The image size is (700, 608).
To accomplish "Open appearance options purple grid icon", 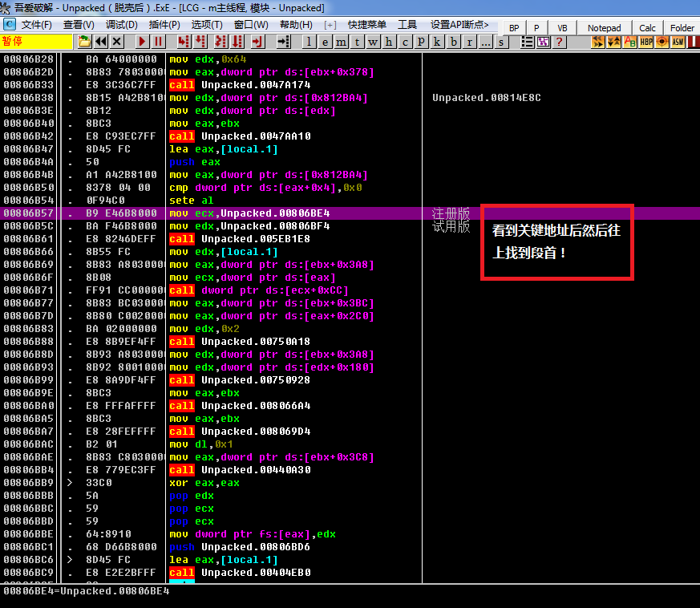I will pos(544,42).
